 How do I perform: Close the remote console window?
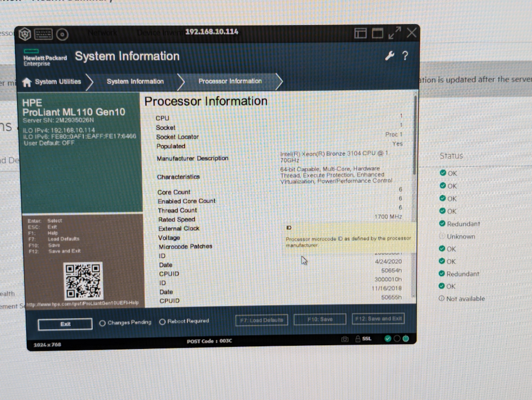[411, 33]
